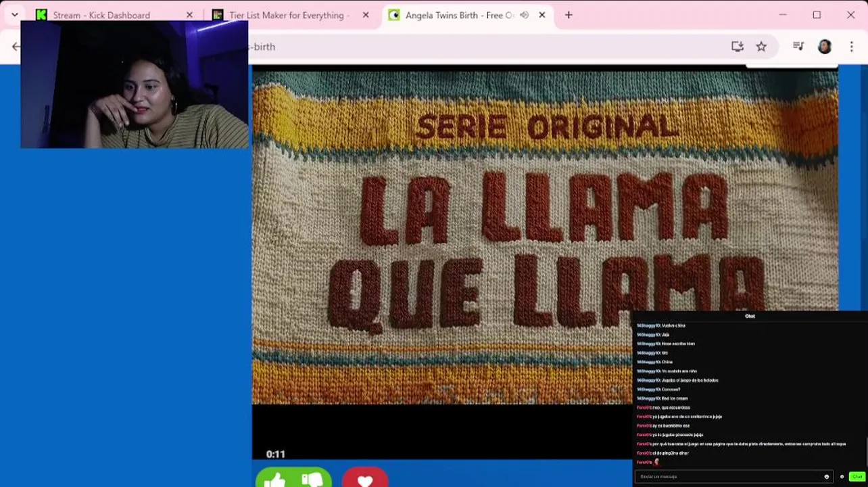Go back using the browser back arrow
This screenshot has width=868, height=487.
16,47
